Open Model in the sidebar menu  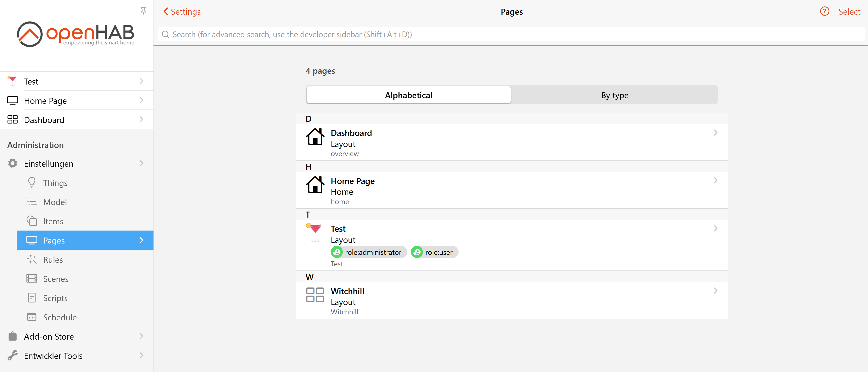(55, 202)
